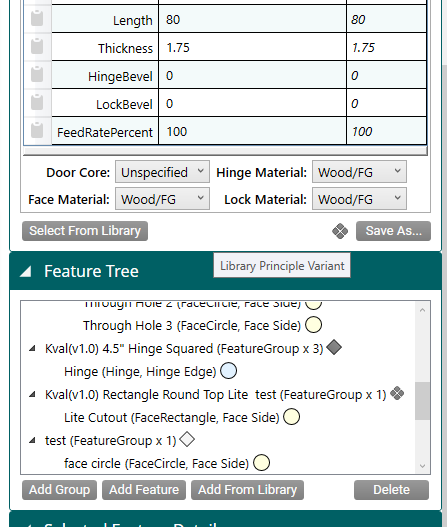Click italic 1.75 result cell for Thickness

[x=387, y=47]
